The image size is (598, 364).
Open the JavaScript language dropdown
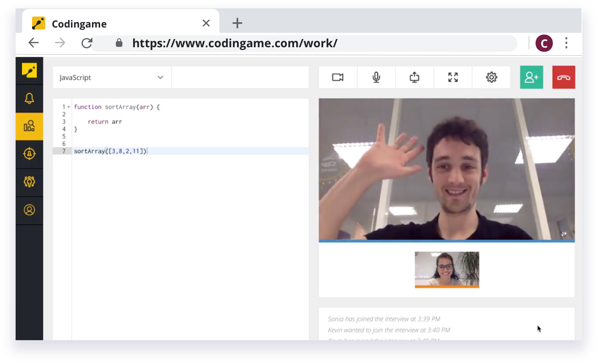tap(112, 77)
